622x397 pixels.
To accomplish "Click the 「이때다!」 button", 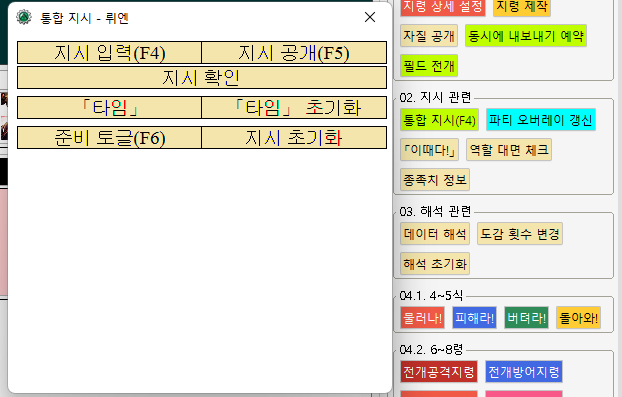I will tap(430, 150).
